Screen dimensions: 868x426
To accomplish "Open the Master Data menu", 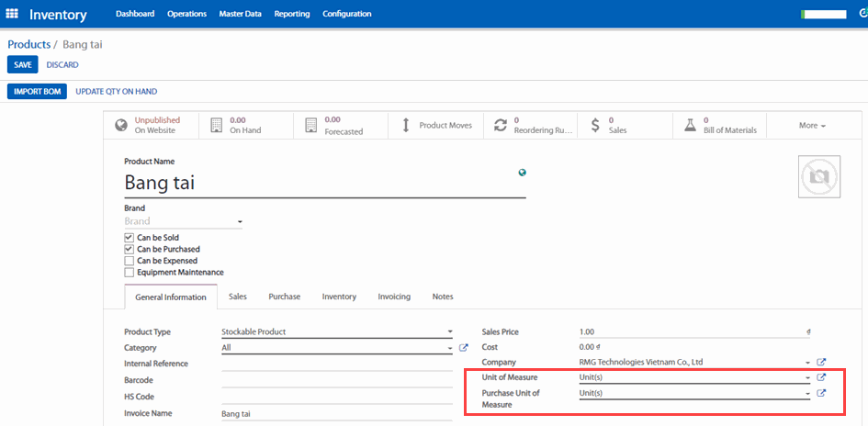I will pyautogui.click(x=240, y=14).
